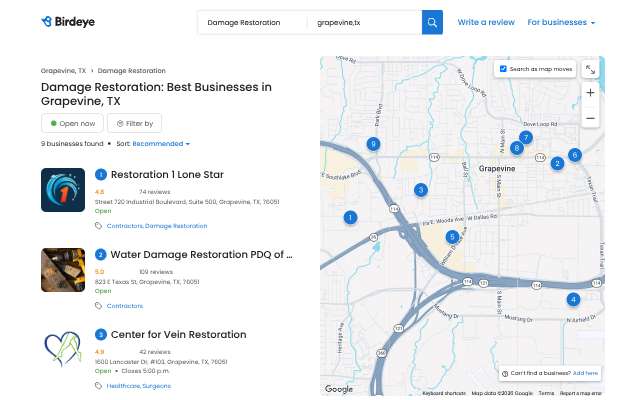Click Keyboard shortcuts on the map footer
The height and width of the screenshot is (400, 640).
click(x=444, y=393)
